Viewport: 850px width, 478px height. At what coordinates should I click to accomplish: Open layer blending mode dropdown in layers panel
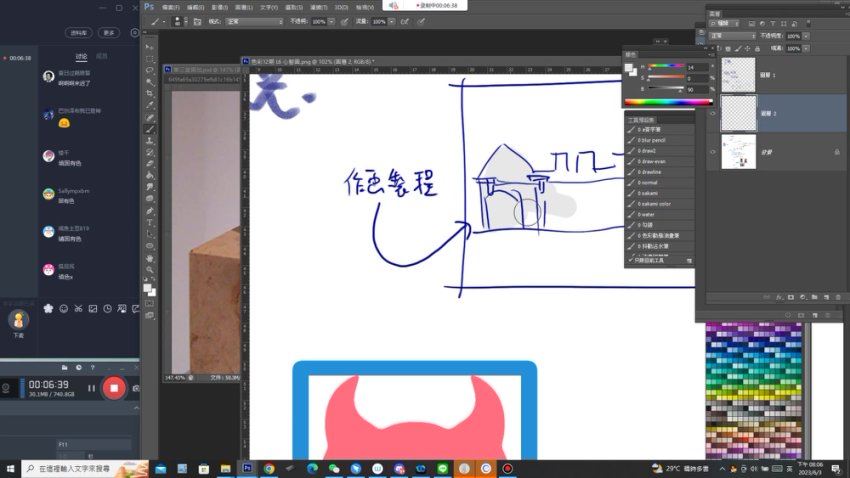point(732,36)
